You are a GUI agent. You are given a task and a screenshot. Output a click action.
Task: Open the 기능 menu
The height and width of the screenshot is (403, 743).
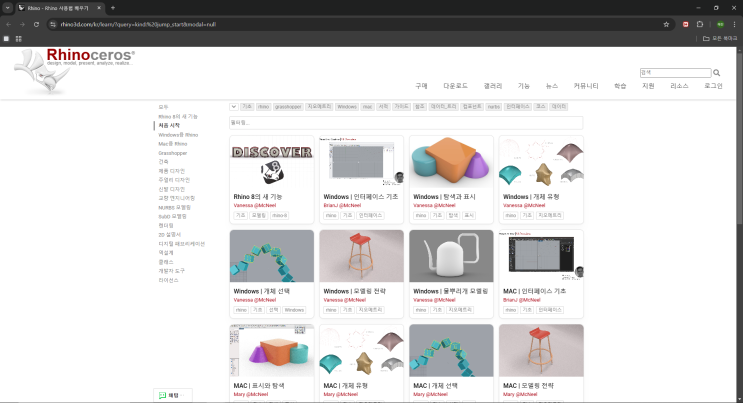pos(524,86)
